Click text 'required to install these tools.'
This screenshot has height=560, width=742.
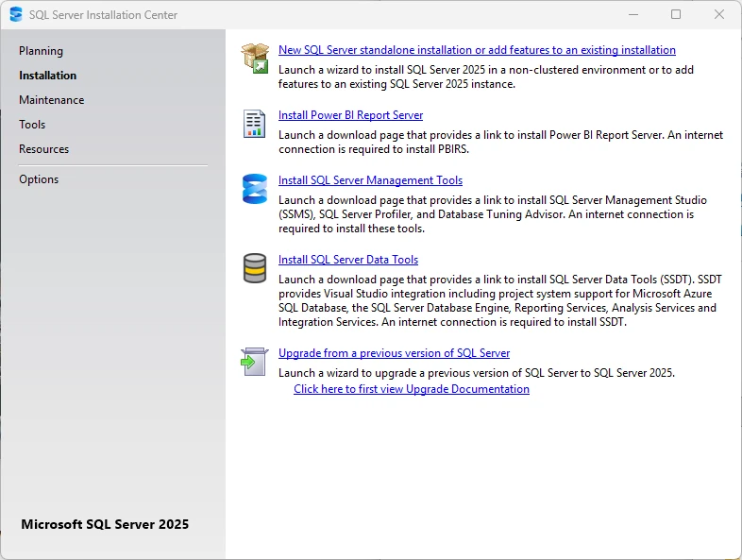click(351, 229)
